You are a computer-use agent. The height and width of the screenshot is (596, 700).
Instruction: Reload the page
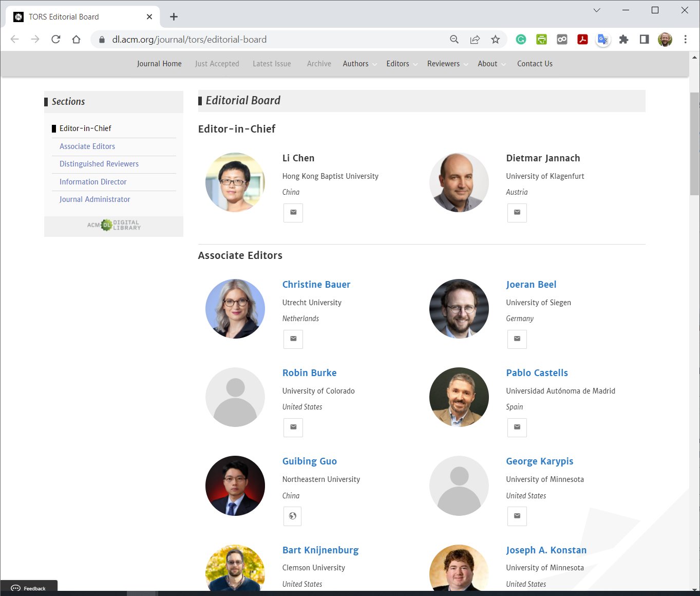click(55, 39)
